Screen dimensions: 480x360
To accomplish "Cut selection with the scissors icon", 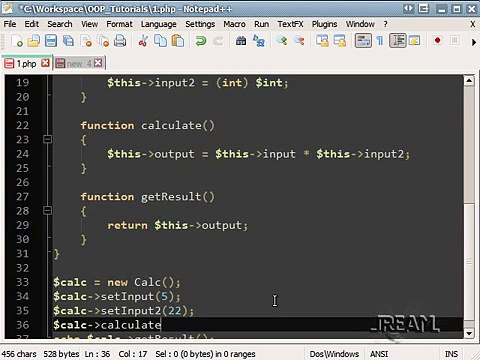I will [x=143, y=41].
